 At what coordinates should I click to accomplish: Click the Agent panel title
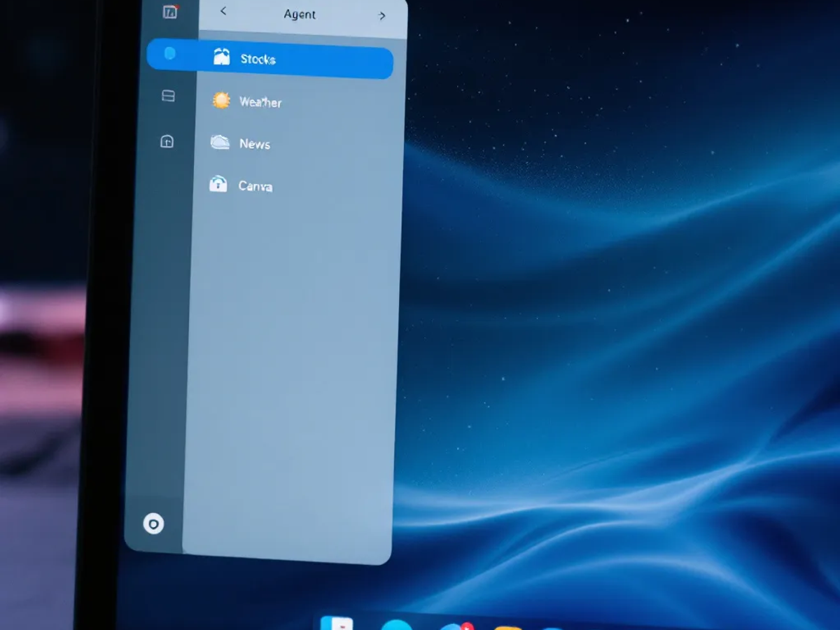point(300,14)
